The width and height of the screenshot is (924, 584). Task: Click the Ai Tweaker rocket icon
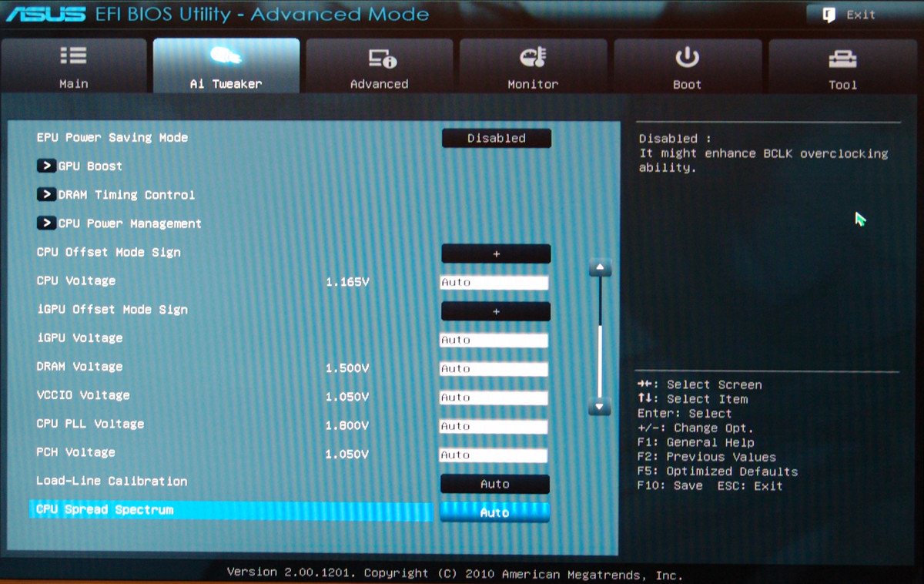click(x=226, y=55)
